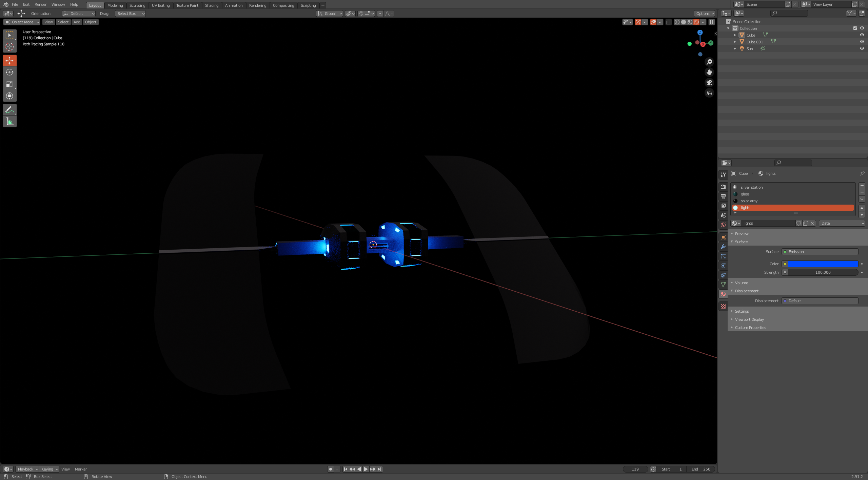Jump to the end frame
The image size is (868, 480).
pos(379,469)
